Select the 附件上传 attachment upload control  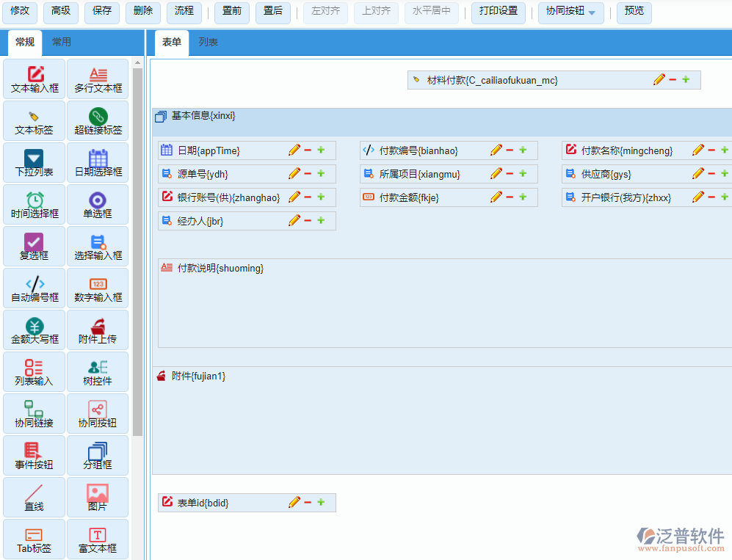tap(98, 330)
